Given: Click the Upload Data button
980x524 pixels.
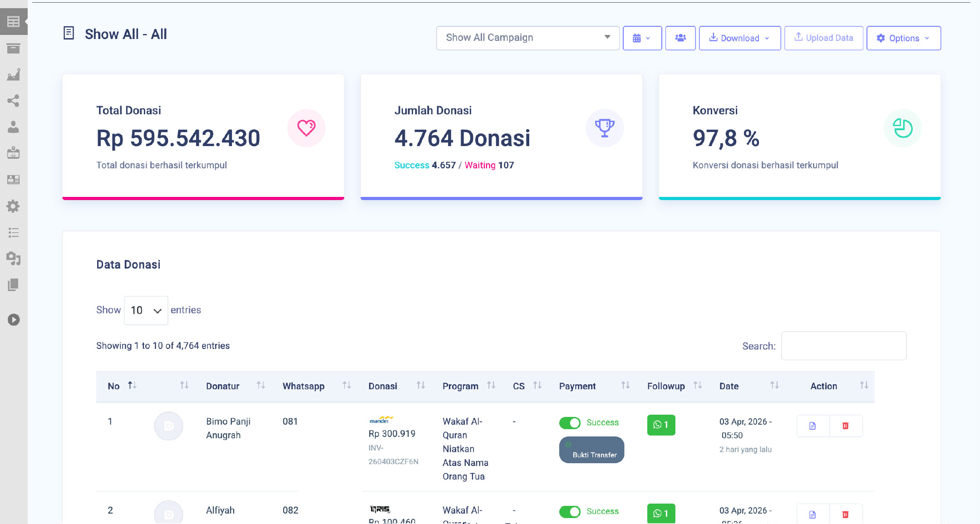Looking at the screenshot, I should pyautogui.click(x=823, y=38).
